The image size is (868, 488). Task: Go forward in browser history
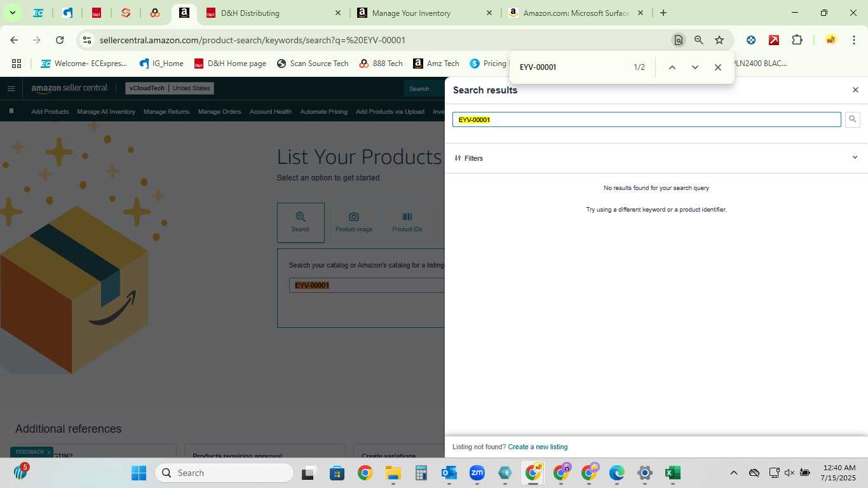click(x=37, y=40)
